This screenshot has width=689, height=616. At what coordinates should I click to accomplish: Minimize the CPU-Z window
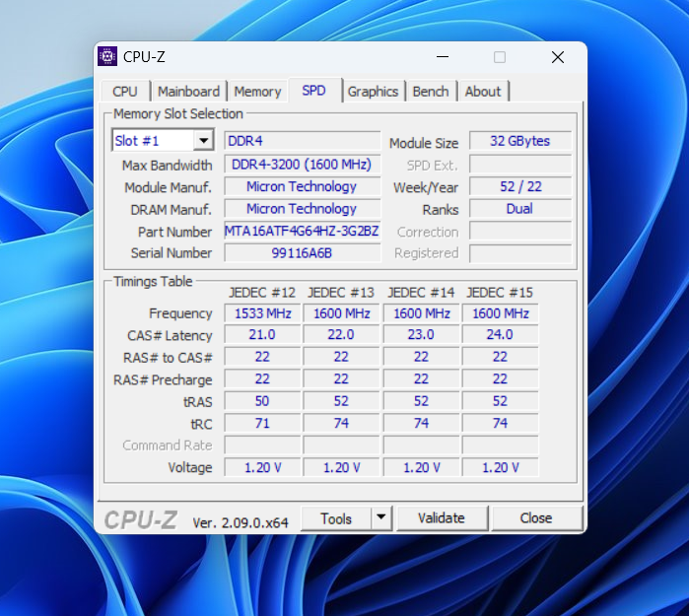click(441, 57)
